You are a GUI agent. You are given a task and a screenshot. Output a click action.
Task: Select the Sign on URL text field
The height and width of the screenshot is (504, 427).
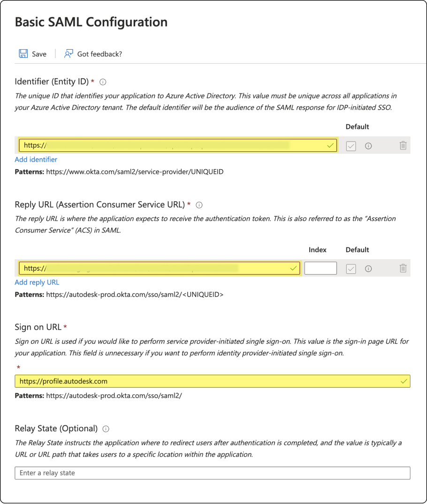coord(188,381)
